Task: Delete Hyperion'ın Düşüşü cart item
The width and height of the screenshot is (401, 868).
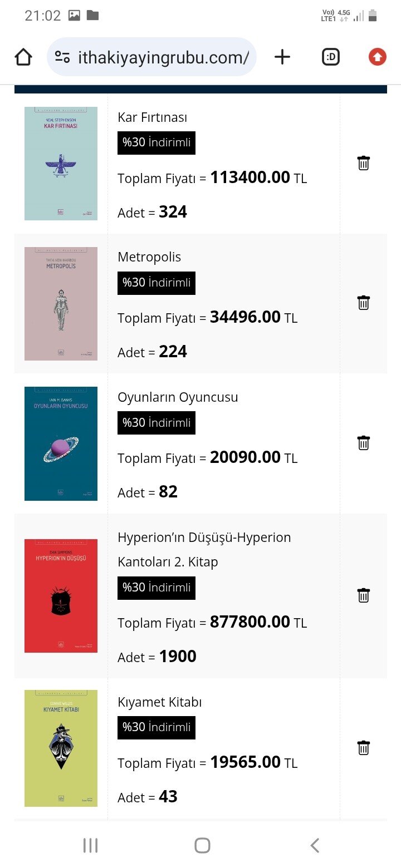Action: pyautogui.click(x=363, y=595)
